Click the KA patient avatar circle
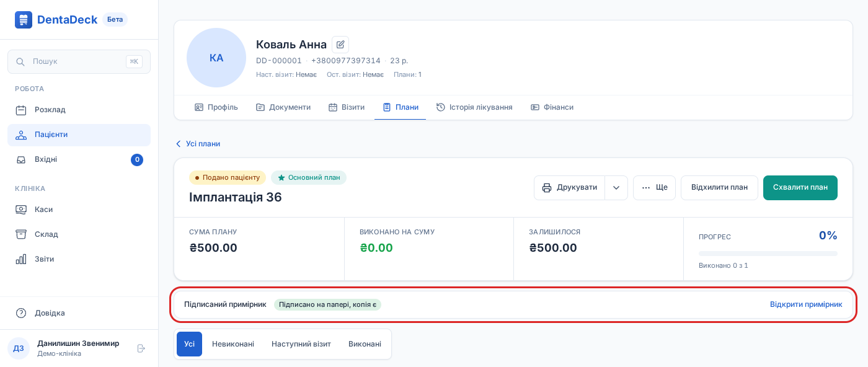868x367 pixels. (216, 58)
